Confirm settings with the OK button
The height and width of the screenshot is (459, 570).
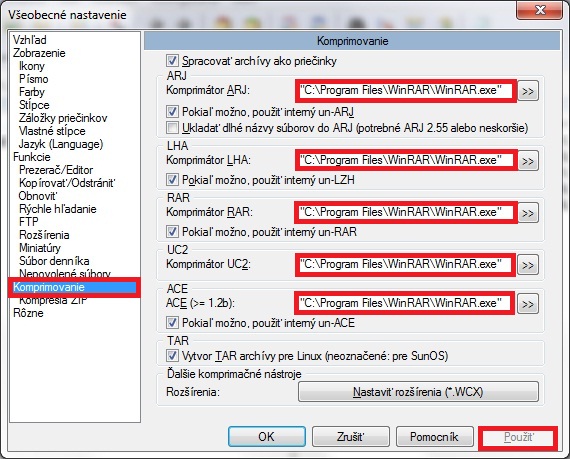tap(267, 436)
